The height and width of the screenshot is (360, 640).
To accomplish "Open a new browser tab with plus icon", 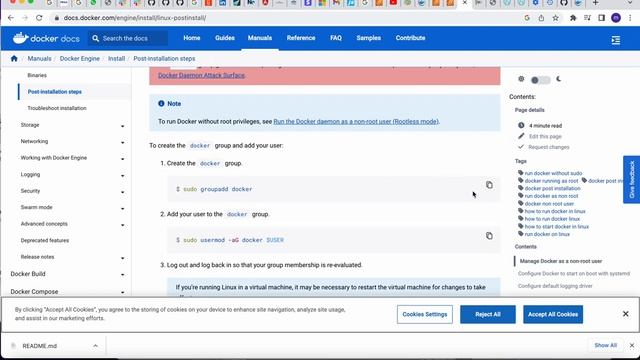I will (x=596, y=3).
